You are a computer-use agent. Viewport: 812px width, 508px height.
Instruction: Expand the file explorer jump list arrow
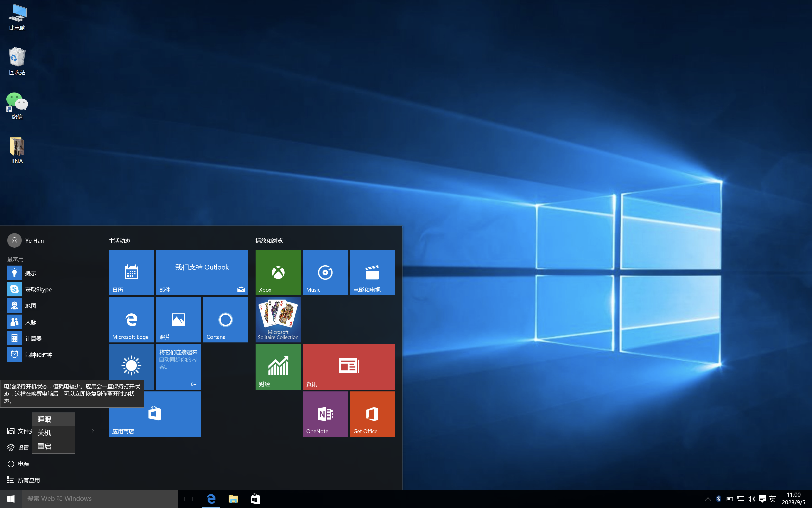coord(93,431)
